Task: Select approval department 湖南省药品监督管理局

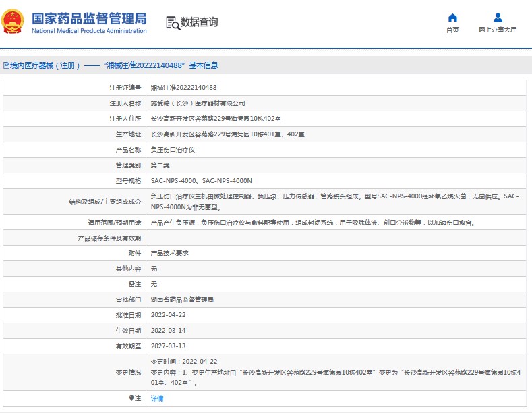Action: [x=182, y=300]
